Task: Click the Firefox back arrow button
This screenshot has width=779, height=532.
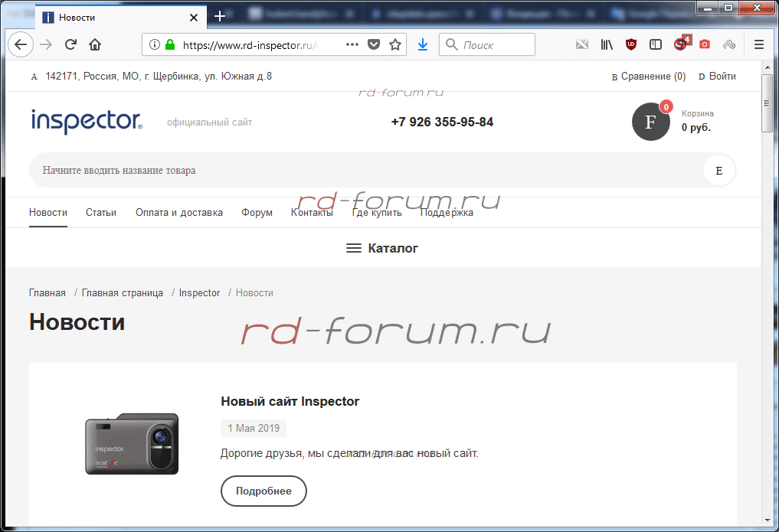Action: pyautogui.click(x=21, y=44)
